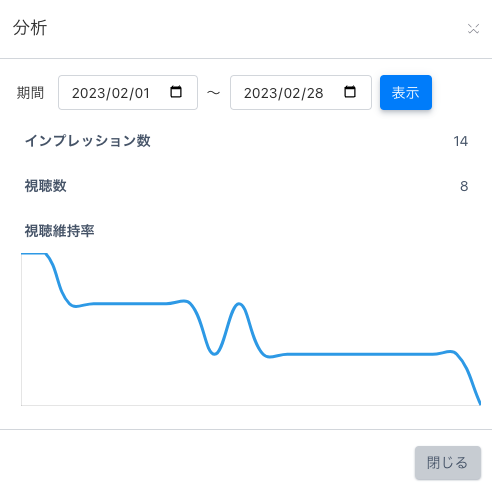Click the view count value 8
Image resolution: width=492 pixels, height=491 pixels.
[464, 186]
